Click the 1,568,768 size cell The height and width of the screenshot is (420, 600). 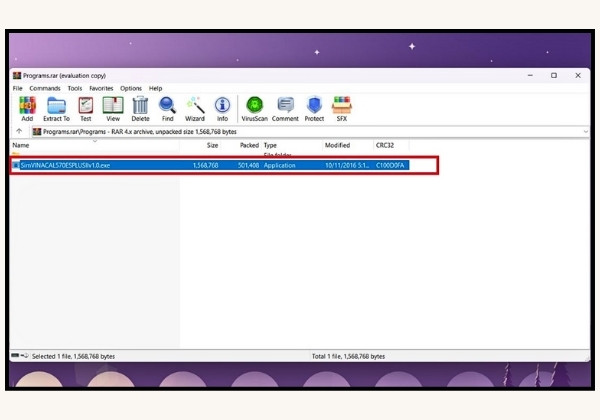[x=205, y=165]
